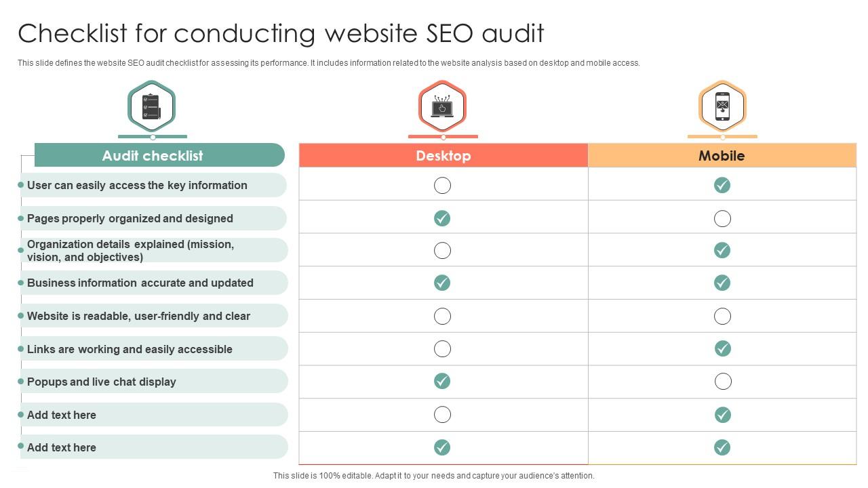
Task: Click first 'Add text here' placeholder
Action: click(62, 415)
